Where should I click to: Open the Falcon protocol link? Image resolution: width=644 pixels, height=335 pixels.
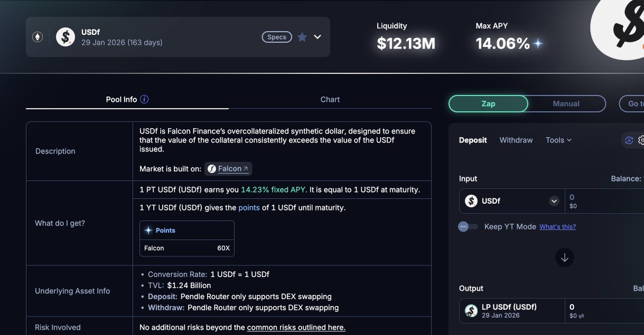(x=228, y=168)
